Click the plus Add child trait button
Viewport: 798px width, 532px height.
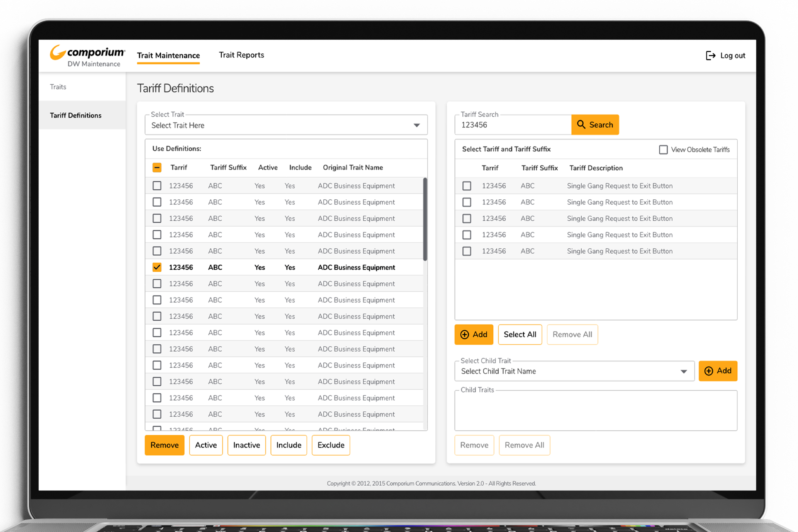pos(718,371)
